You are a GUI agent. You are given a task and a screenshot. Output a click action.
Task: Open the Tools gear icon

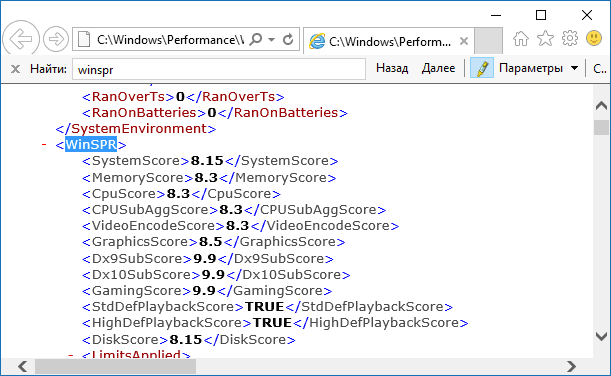click(x=570, y=38)
